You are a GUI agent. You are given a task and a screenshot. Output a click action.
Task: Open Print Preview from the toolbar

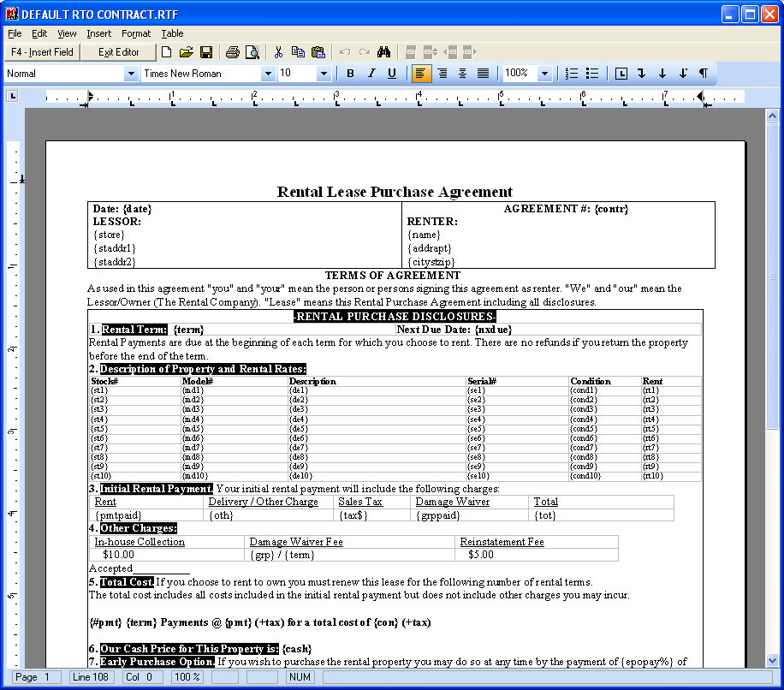[x=252, y=52]
